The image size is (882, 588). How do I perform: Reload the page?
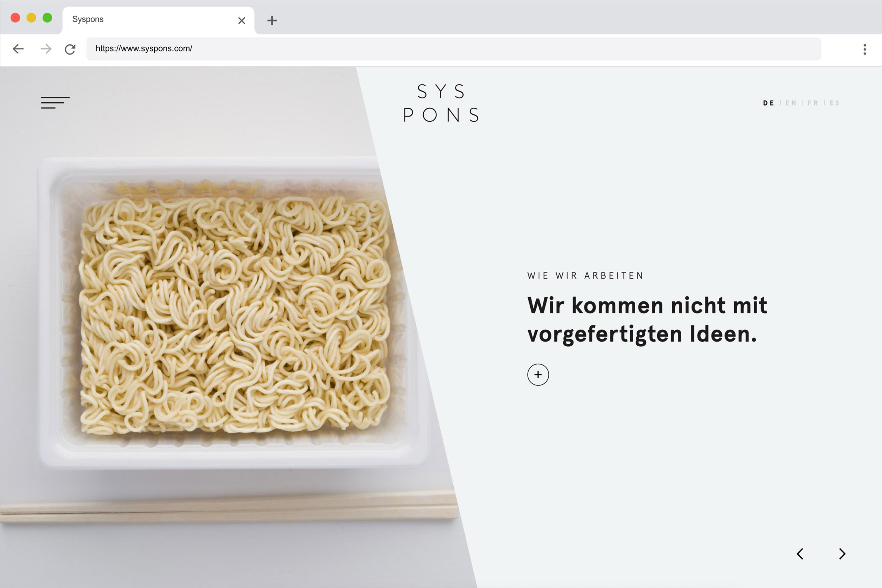[x=70, y=49]
